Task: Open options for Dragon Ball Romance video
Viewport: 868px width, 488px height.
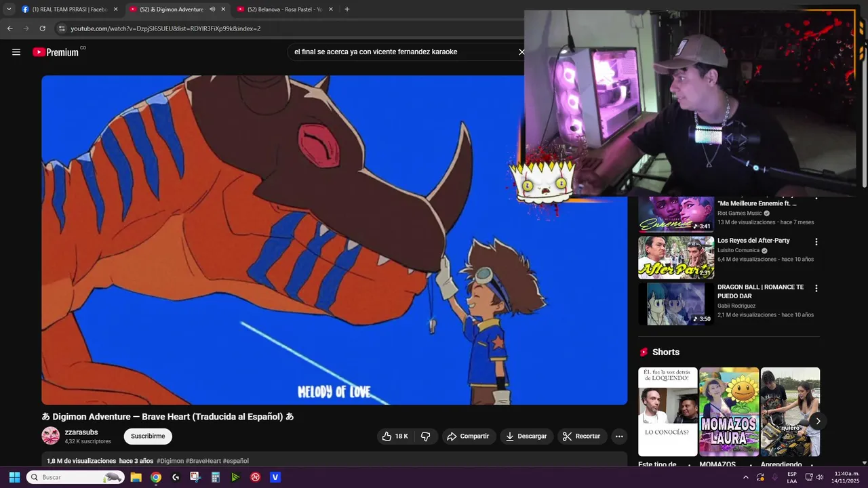Action: pos(816,289)
